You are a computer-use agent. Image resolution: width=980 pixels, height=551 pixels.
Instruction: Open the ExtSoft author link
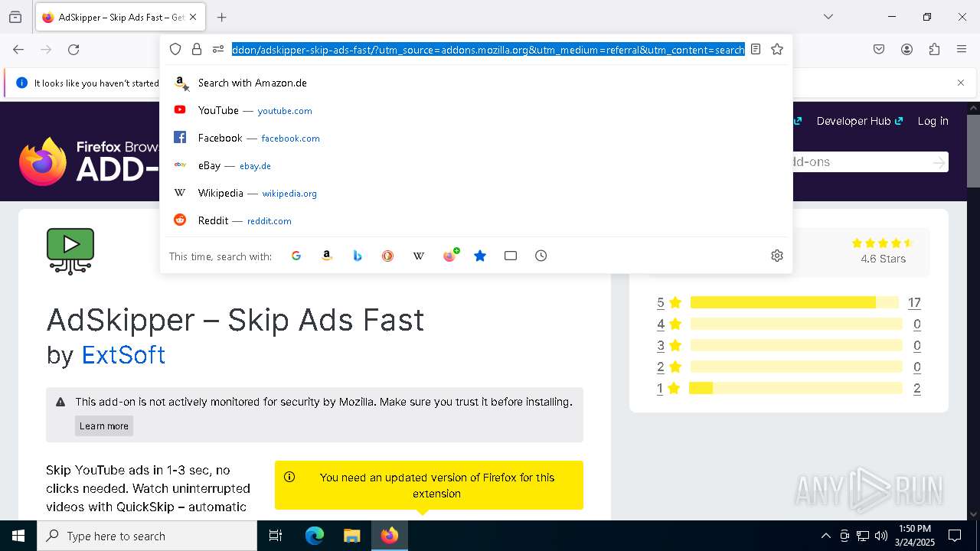pyautogui.click(x=123, y=355)
